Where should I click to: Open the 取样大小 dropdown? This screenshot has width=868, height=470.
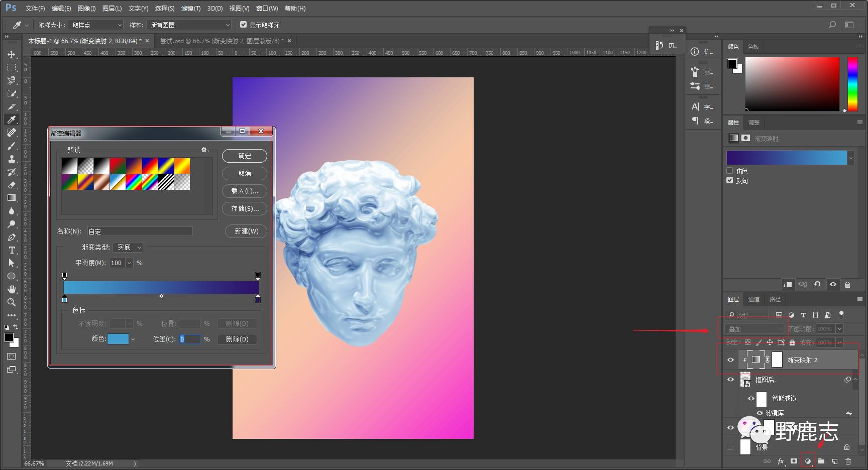pos(95,25)
